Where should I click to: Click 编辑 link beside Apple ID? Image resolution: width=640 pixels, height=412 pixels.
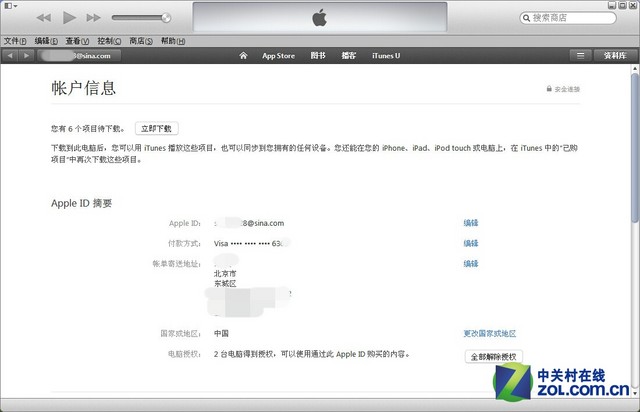pos(471,223)
